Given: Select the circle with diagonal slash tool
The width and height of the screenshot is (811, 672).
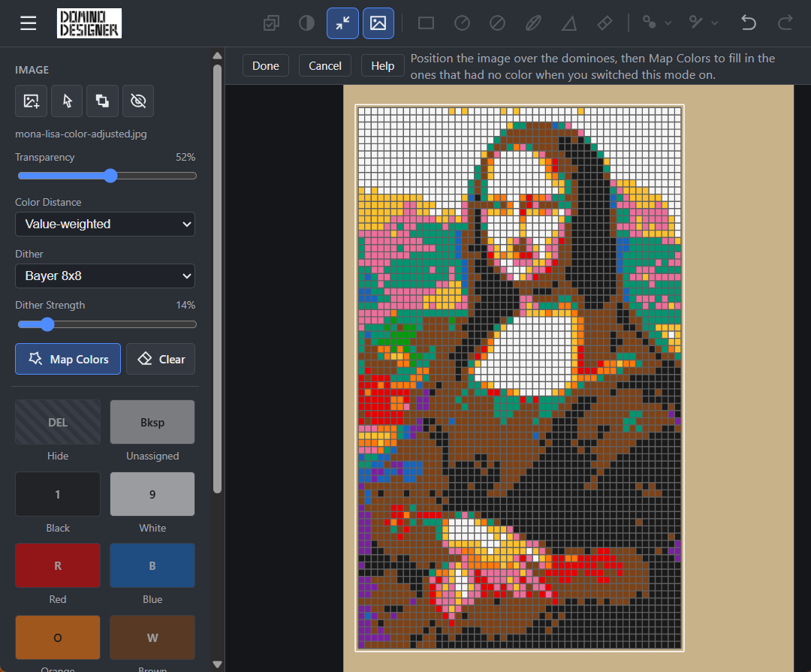Looking at the screenshot, I should 498,23.
